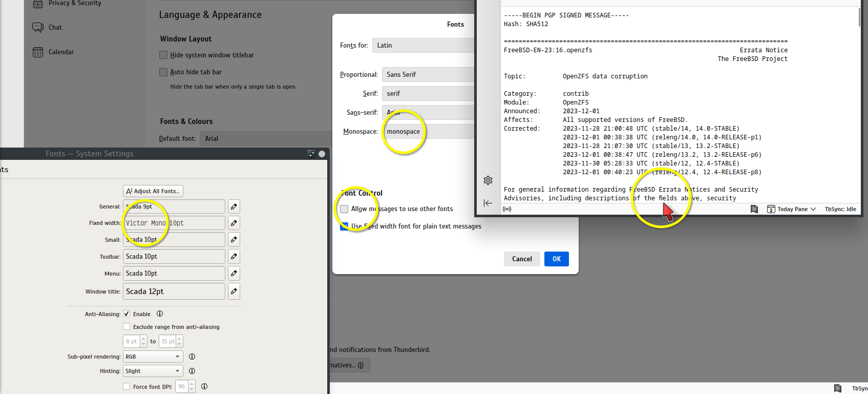
Task: Check Allow messages to use other fonts
Action: tap(344, 209)
